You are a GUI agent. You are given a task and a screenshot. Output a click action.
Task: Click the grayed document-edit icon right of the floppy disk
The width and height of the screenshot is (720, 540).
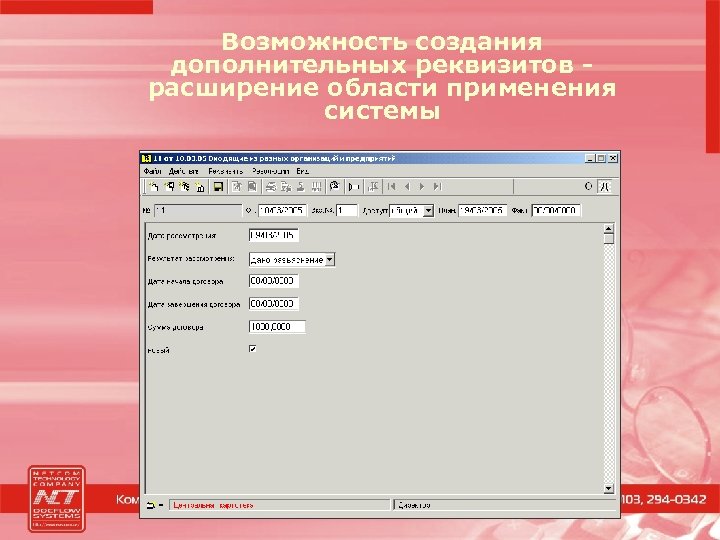pyautogui.click(x=236, y=186)
